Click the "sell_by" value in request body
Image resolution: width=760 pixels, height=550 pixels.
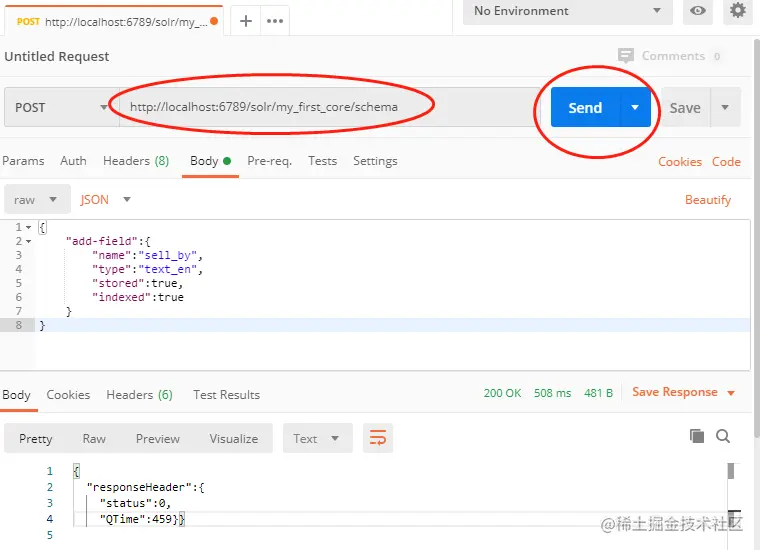click(x=168, y=255)
